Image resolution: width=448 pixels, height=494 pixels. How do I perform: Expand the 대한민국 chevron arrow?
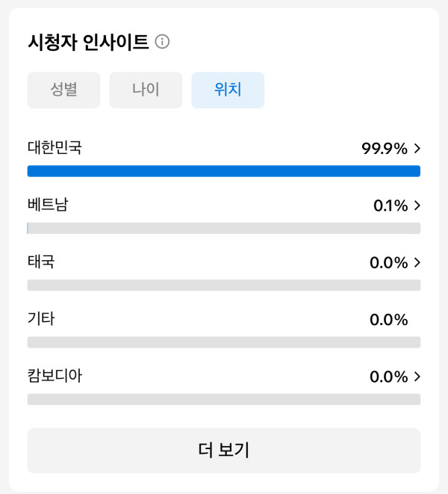[417, 149]
